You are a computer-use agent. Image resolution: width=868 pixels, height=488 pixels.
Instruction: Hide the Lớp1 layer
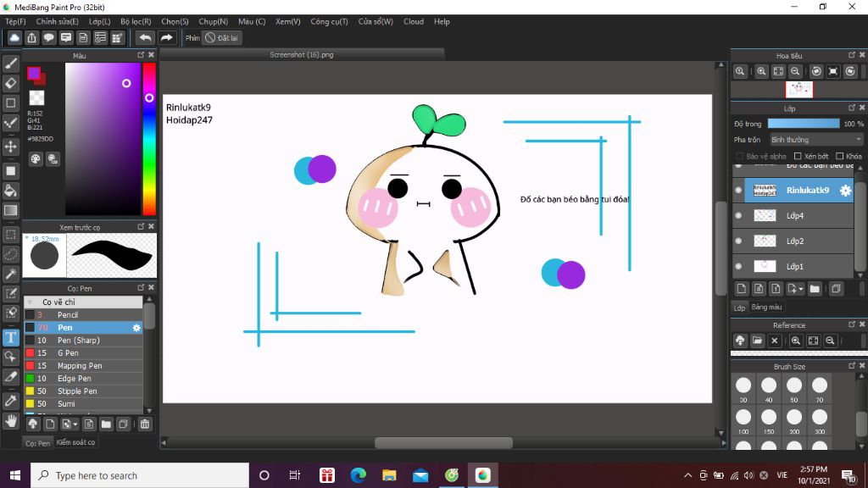[x=738, y=267]
